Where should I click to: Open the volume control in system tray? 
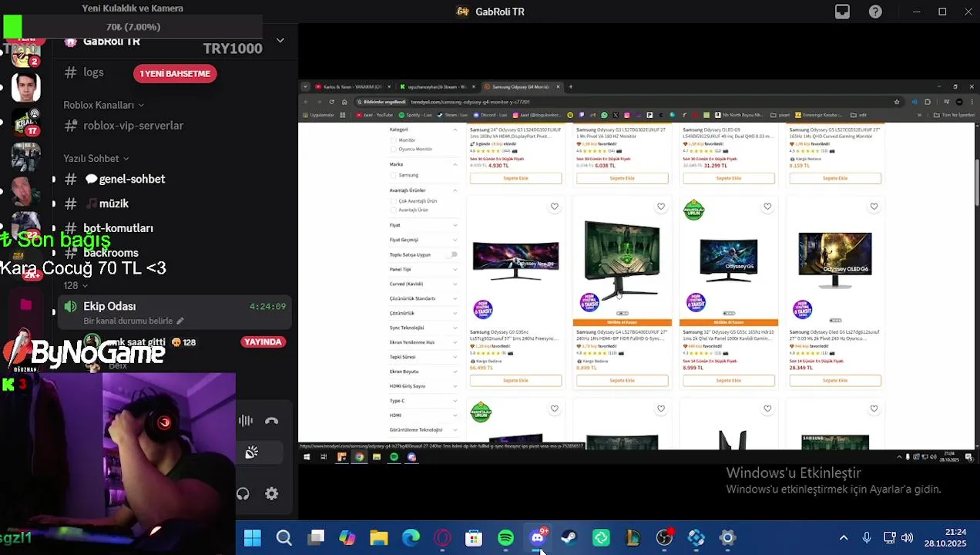click(x=907, y=538)
